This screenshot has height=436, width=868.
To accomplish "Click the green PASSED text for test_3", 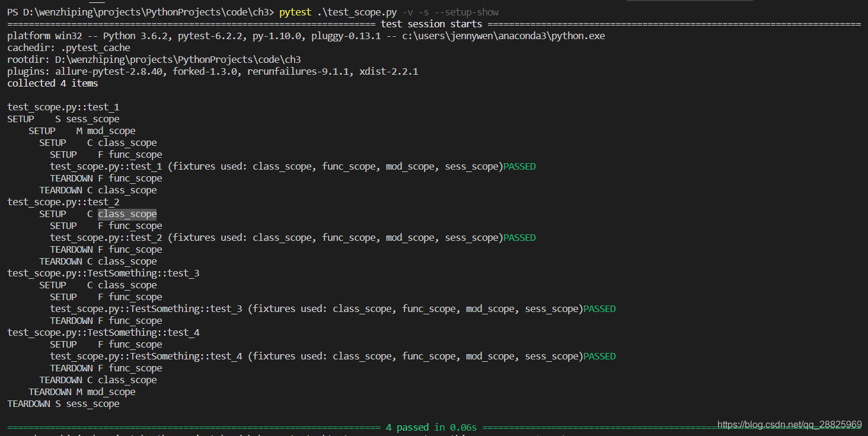I will click(x=599, y=309).
